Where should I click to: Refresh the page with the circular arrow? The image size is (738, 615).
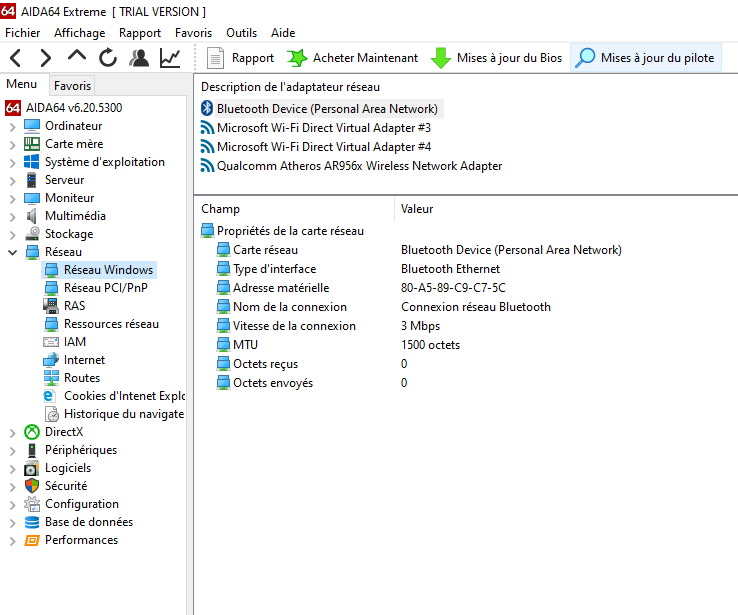coord(108,58)
